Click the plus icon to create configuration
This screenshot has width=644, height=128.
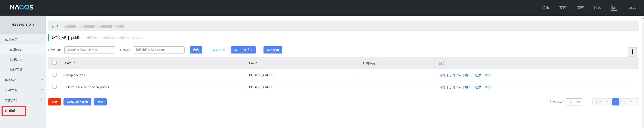[x=632, y=52]
